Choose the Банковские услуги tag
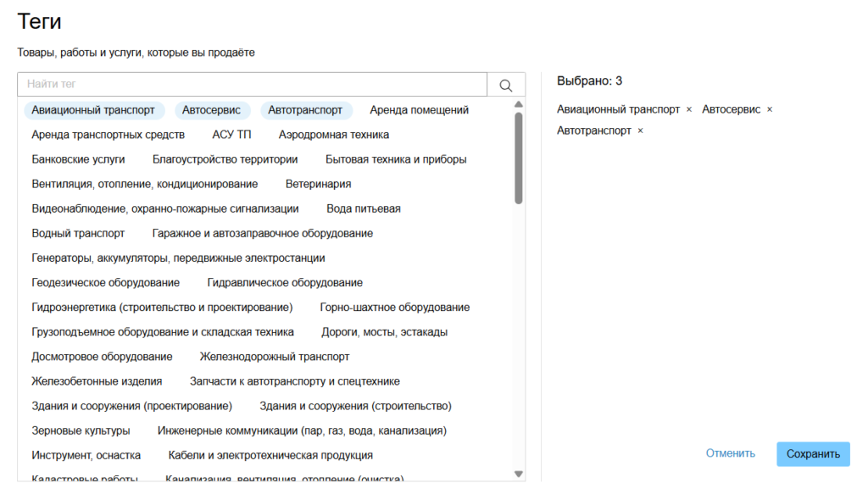 coord(78,159)
